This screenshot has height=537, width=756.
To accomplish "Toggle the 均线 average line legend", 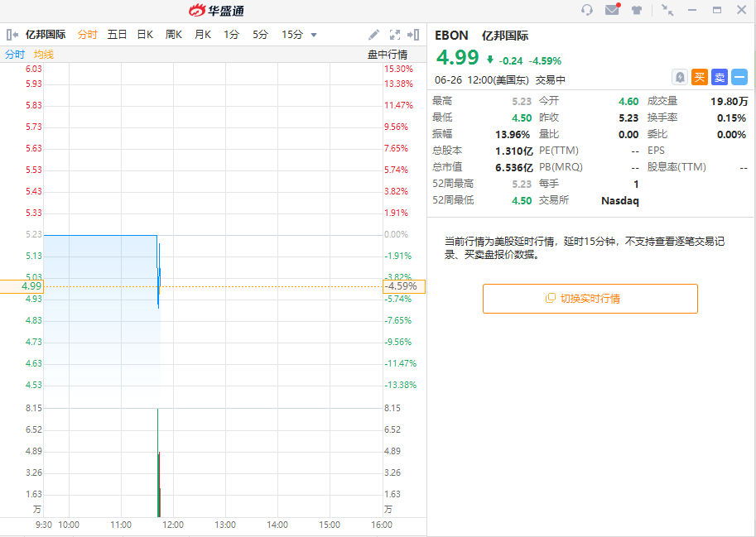I will click(44, 55).
